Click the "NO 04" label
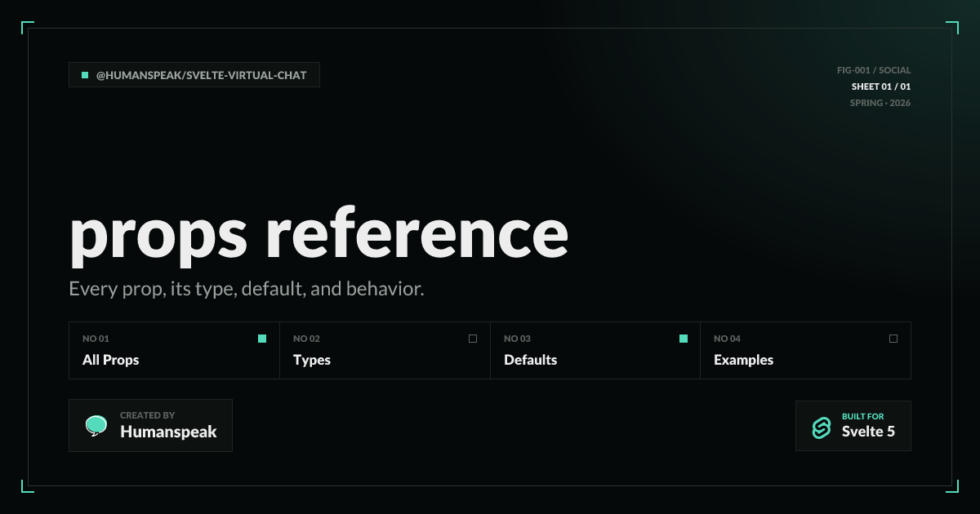Viewport: 980px width, 514px height. (x=727, y=339)
